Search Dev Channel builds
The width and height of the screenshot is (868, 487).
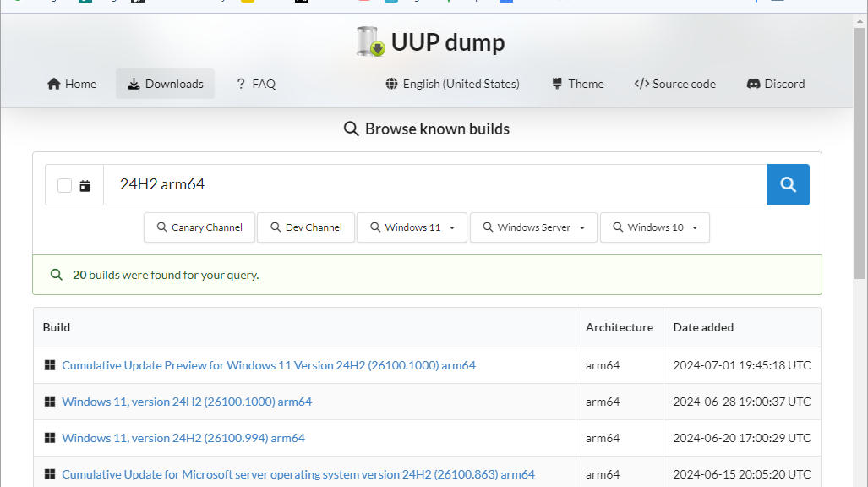306,227
